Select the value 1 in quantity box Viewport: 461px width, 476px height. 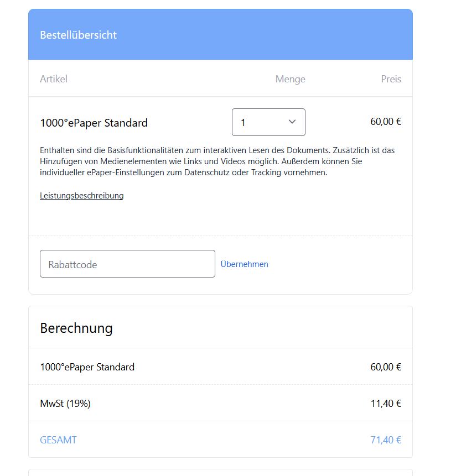click(243, 123)
